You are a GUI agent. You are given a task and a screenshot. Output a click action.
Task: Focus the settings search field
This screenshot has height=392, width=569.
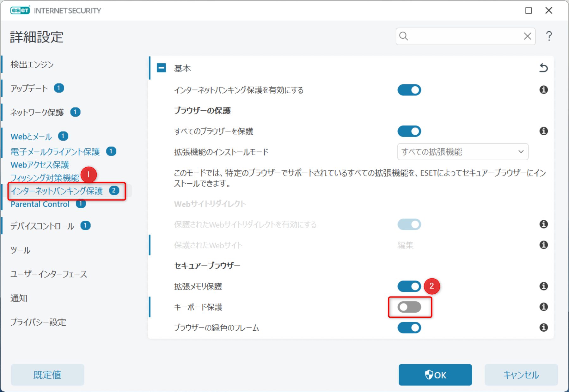click(465, 36)
